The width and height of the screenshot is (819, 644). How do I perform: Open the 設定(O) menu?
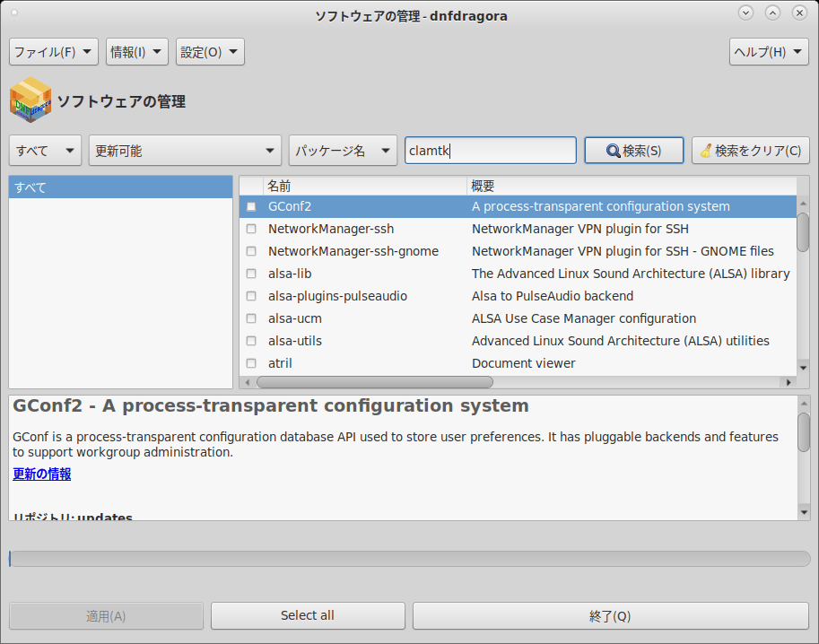(210, 52)
